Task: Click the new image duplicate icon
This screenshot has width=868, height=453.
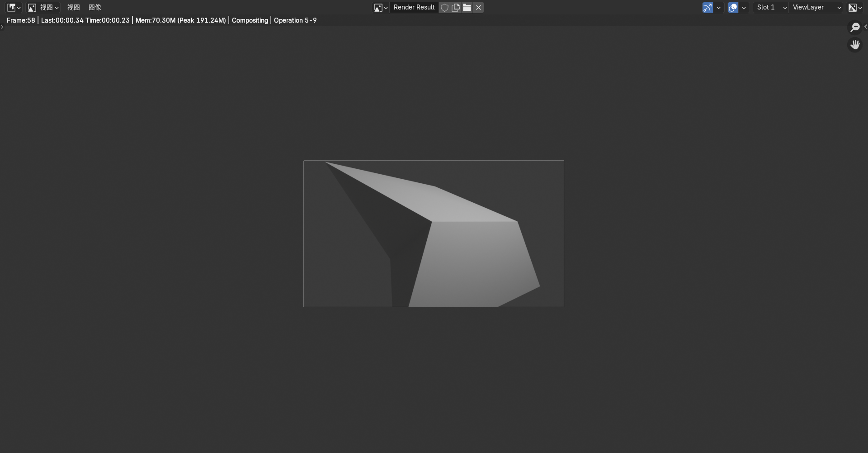Action: pos(456,7)
